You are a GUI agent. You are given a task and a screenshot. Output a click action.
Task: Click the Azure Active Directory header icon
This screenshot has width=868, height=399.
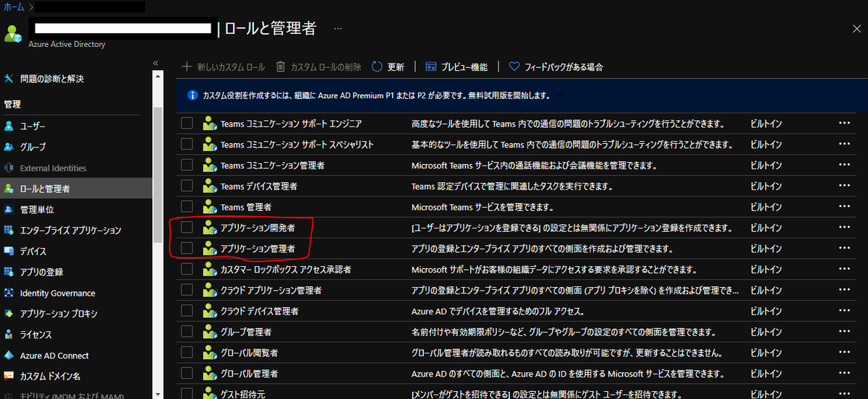coord(13,33)
